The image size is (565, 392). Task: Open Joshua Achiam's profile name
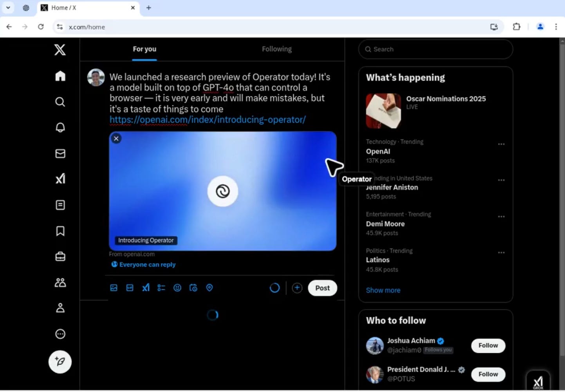click(411, 341)
